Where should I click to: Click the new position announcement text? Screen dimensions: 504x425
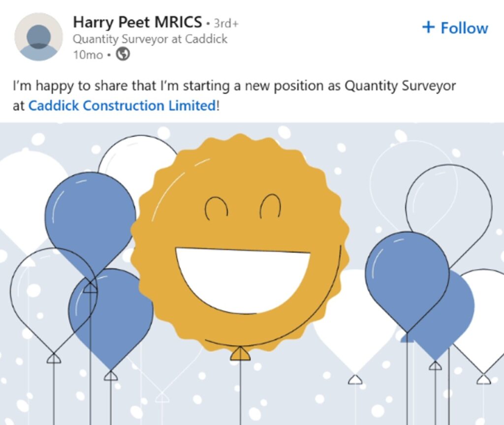[234, 86]
